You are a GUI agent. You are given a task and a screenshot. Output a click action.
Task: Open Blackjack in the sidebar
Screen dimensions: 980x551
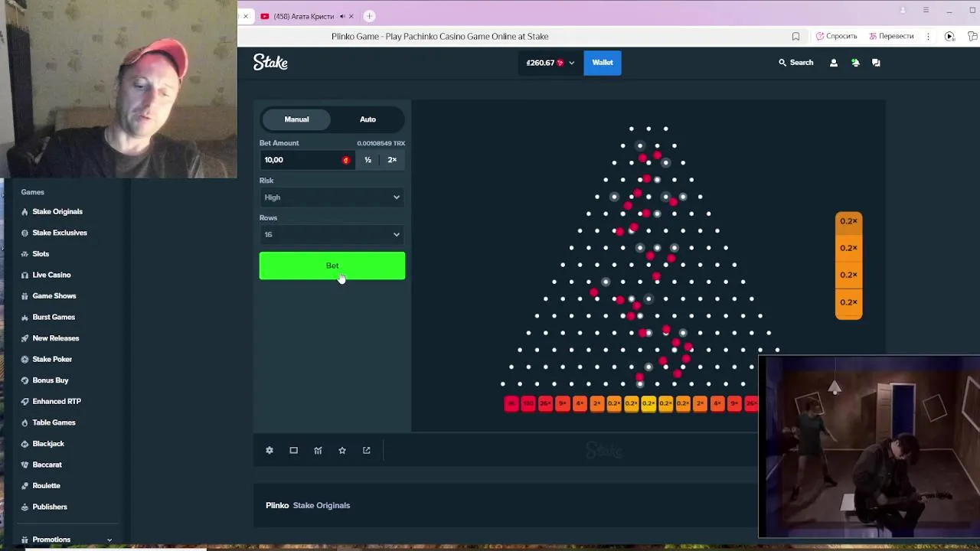click(48, 443)
